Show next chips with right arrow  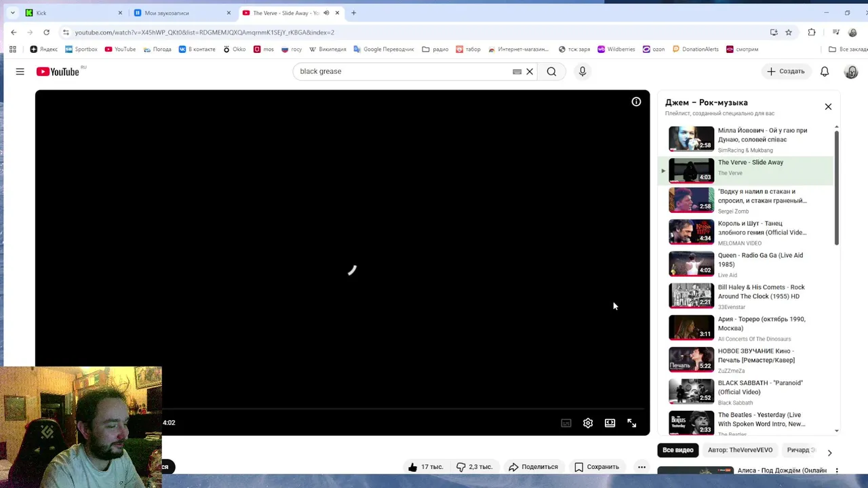tap(829, 453)
